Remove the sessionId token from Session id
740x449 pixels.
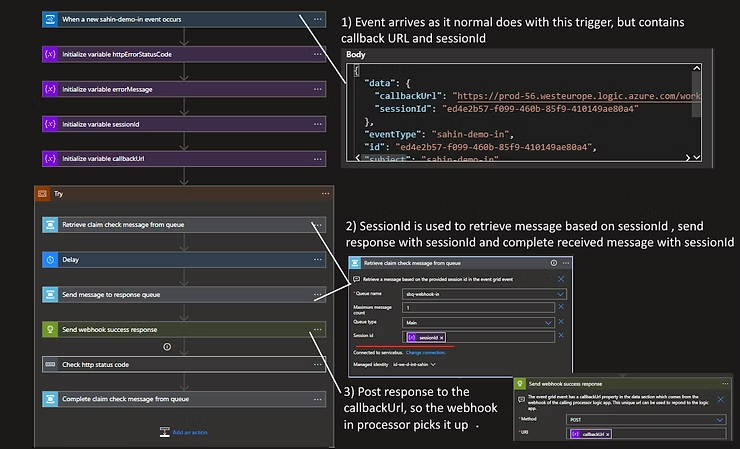tap(442, 338)
